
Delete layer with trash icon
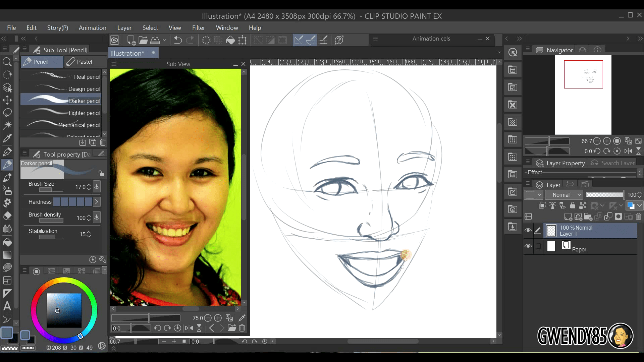(638, 217)
